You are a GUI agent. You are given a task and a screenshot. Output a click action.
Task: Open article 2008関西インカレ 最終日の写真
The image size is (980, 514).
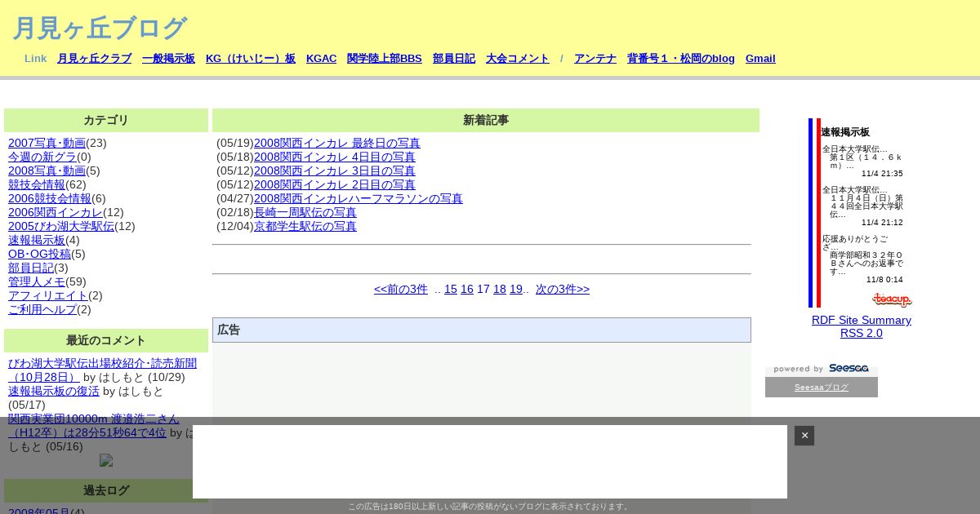coord(337,143)
